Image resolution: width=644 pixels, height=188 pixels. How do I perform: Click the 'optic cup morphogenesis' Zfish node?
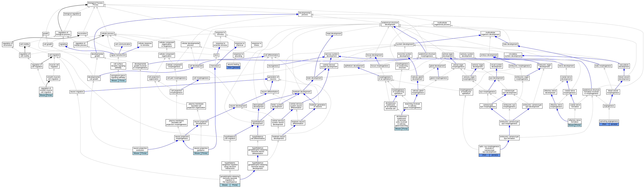490,151
